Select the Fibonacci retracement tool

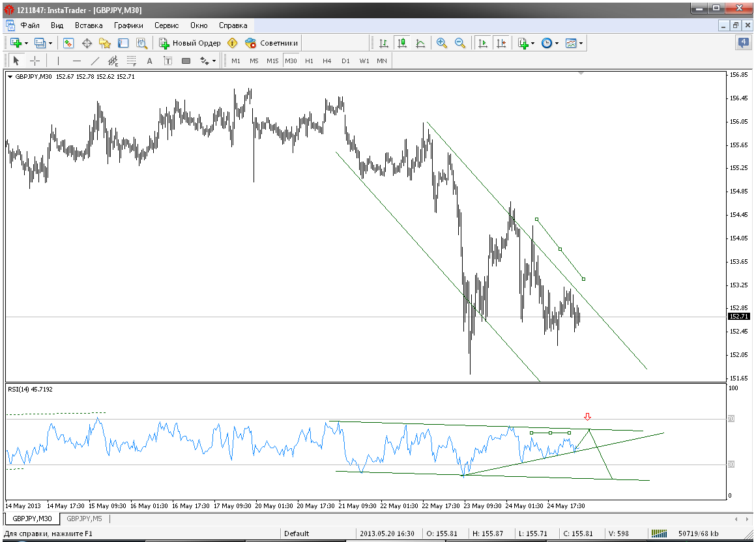[x=131, y=61]
